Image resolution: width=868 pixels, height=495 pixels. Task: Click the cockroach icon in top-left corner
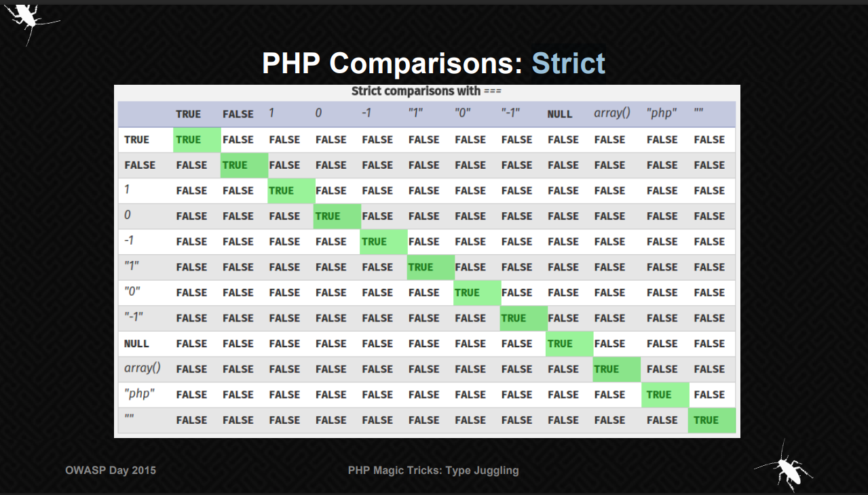point(27,19)
